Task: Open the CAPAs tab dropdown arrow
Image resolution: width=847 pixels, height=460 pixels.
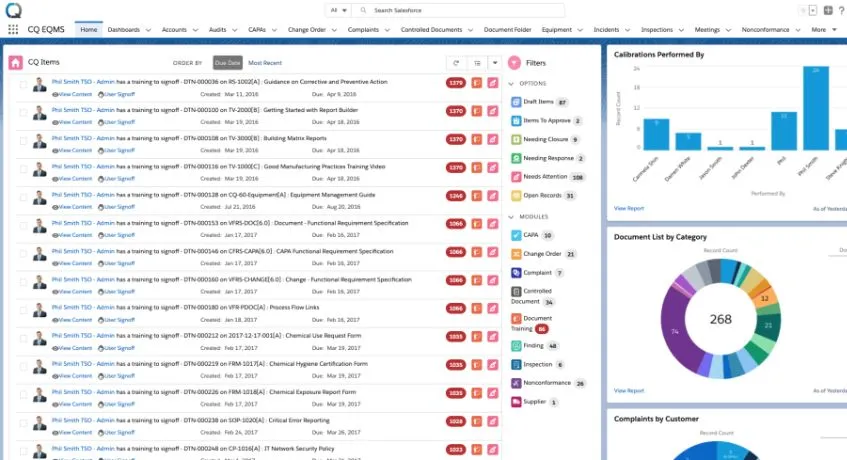Action: 274,30
